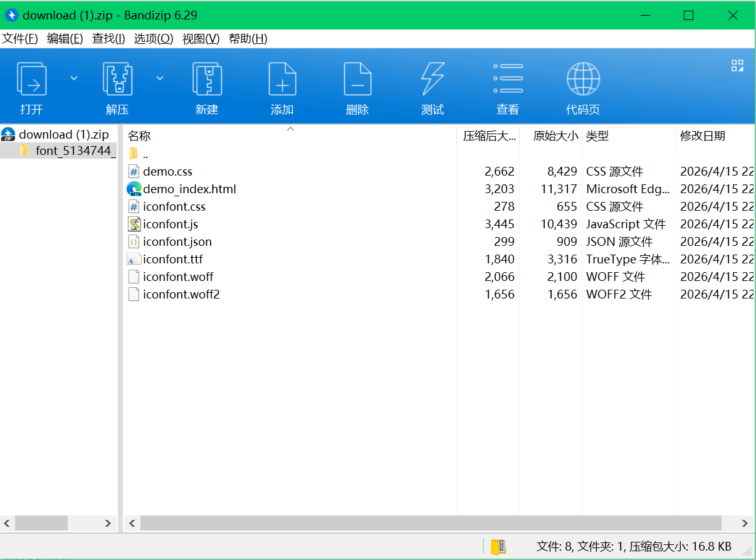Click the grid layout icon in toolbar corner

click(737, 66)
